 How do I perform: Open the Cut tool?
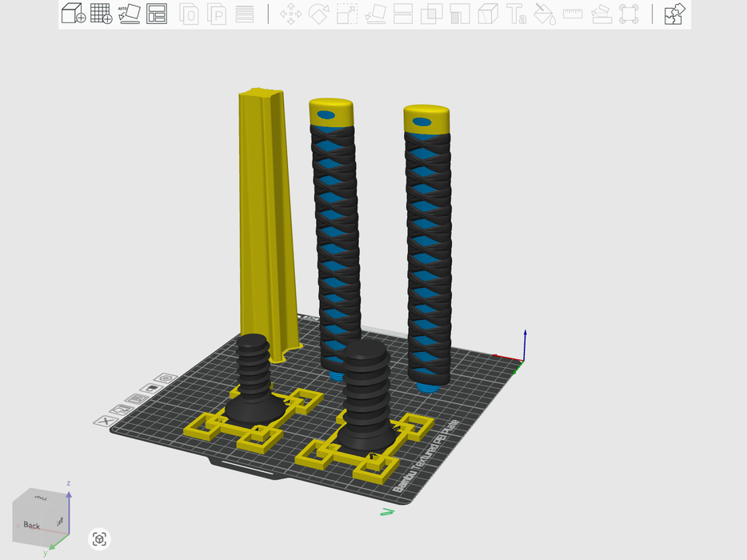(403, 14)
